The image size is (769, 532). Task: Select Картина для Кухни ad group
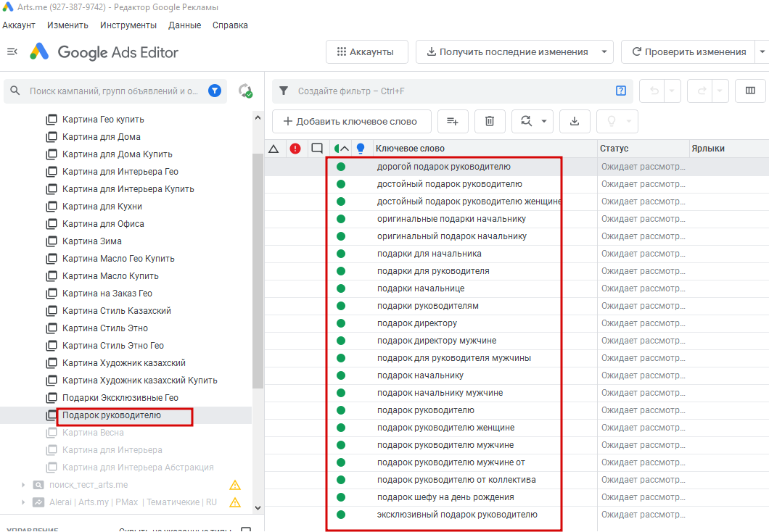click(102, 207)
